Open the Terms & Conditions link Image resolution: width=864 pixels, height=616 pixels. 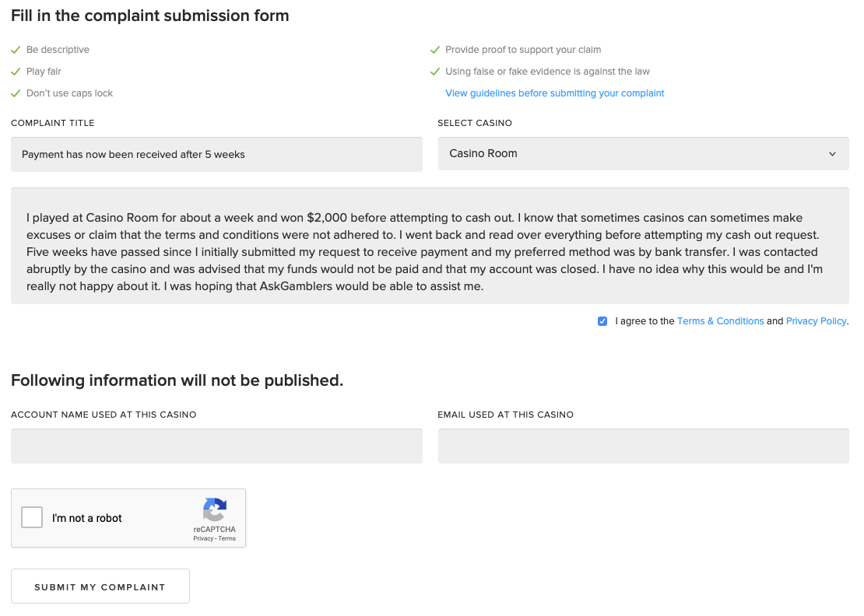(720, 321)
